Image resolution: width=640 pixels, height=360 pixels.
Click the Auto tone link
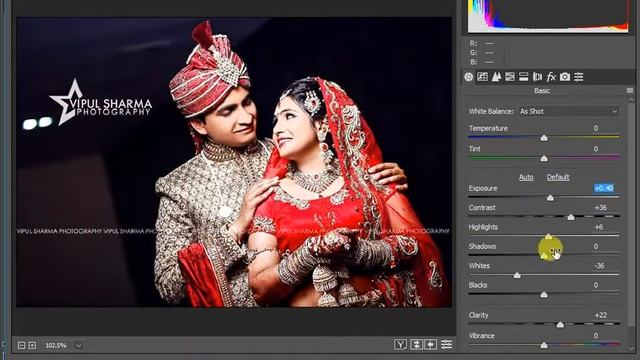click(x=526, y=177)
